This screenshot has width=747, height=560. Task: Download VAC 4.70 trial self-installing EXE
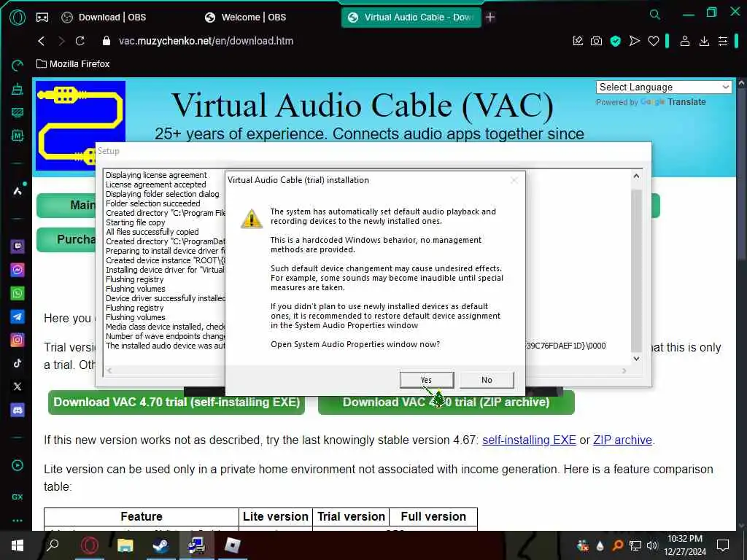[177, 402]
